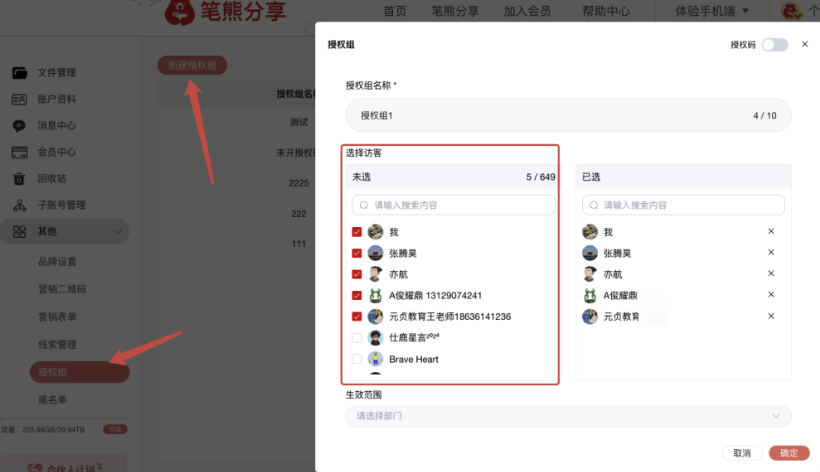
Task: Open 回收站 trash icon
Action: [x=19, y=179]
